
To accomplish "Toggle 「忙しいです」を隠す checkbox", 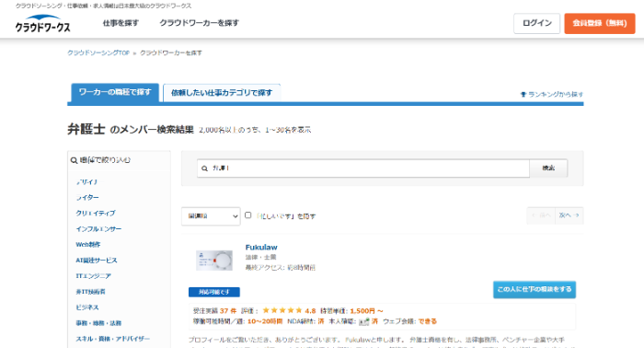I will click(247, 215).
